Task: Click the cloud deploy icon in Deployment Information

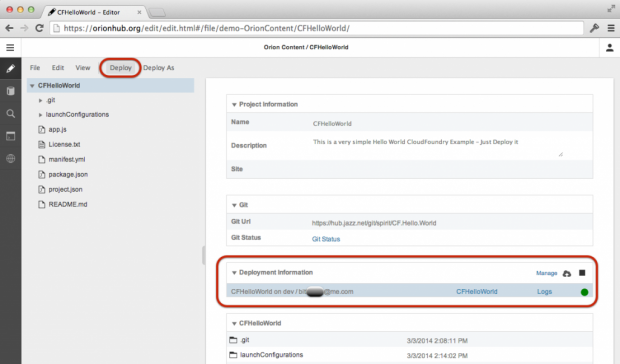Action: 567,273
